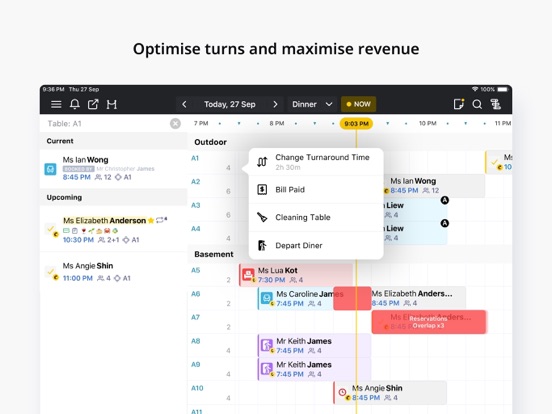Image resolution: width=552 pixels, height=414 pixels.
Task: Select table A5 row label
Action: [195, 270]
